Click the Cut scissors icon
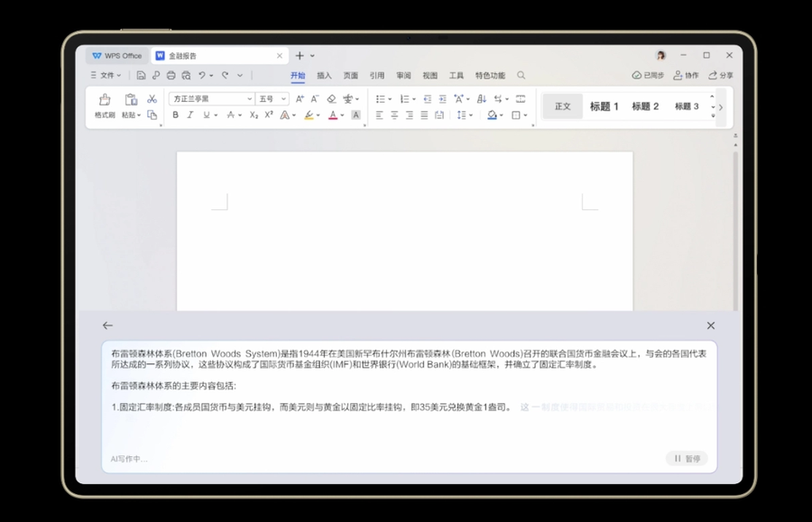 click(152, 99)
